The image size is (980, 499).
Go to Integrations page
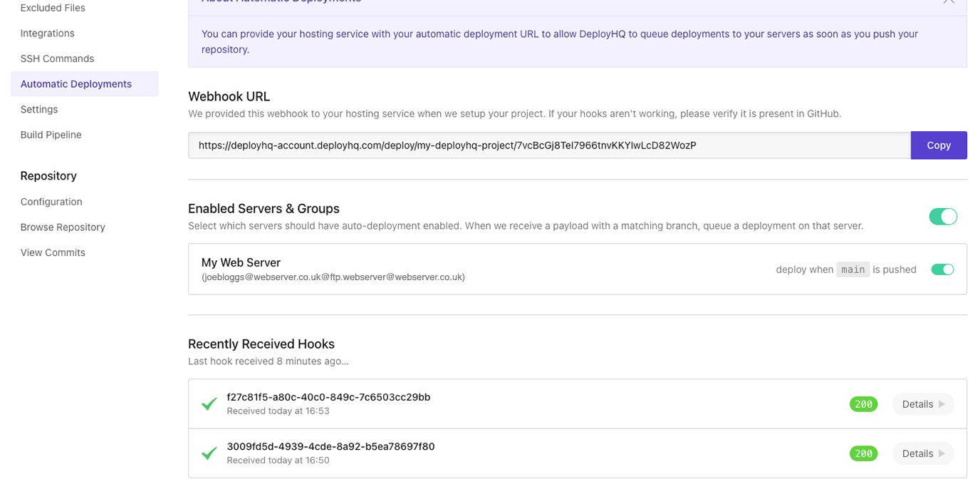coord(47,34)
